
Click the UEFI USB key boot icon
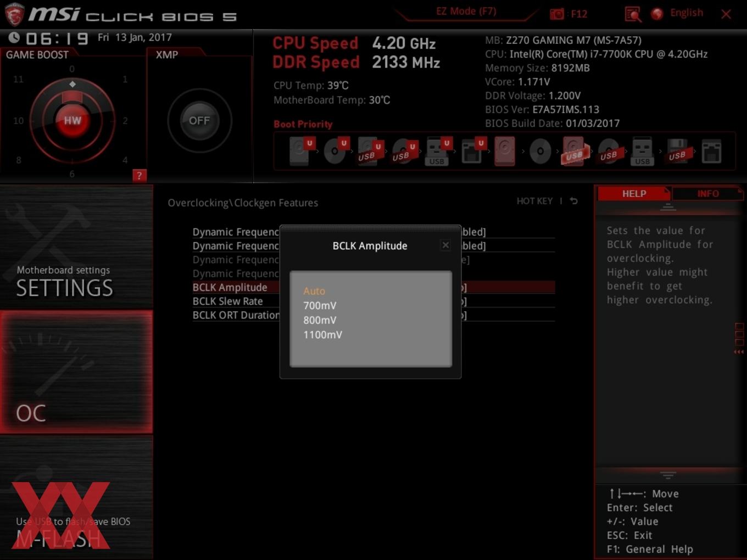438,150
